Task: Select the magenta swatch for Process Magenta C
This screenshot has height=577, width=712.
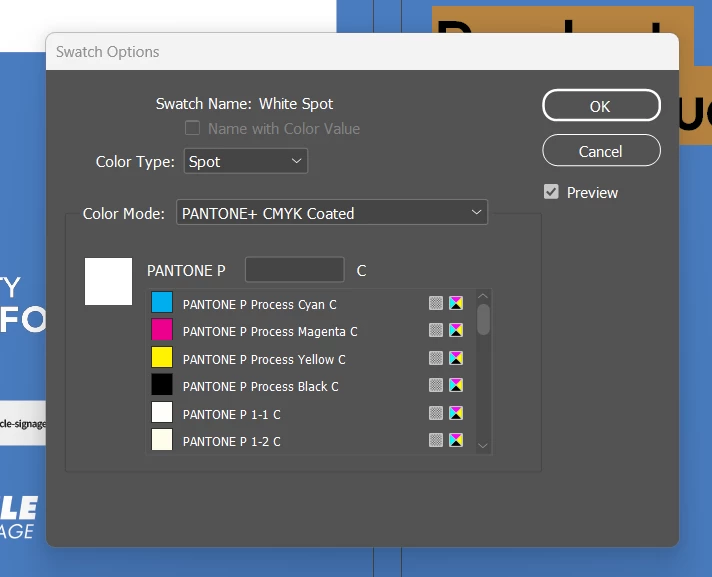Action: 162,330
